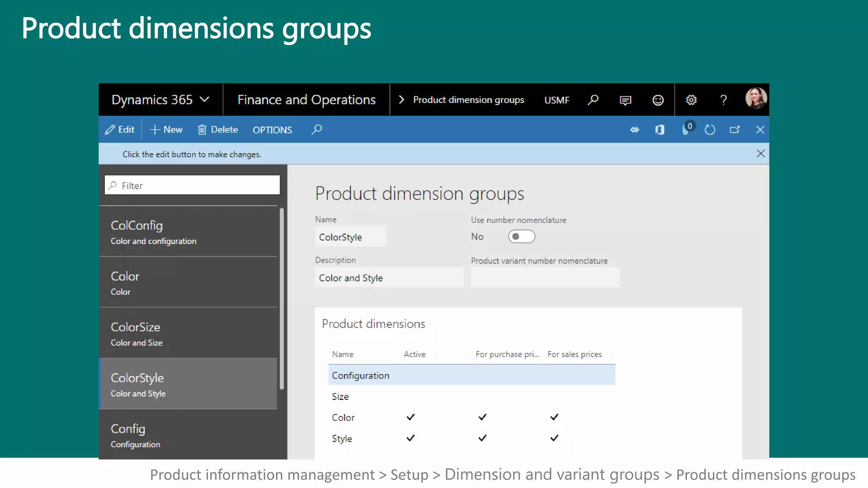Close the Product dimension groups form
The width and height of the screenshot is (868, 488).
point(760,130)
